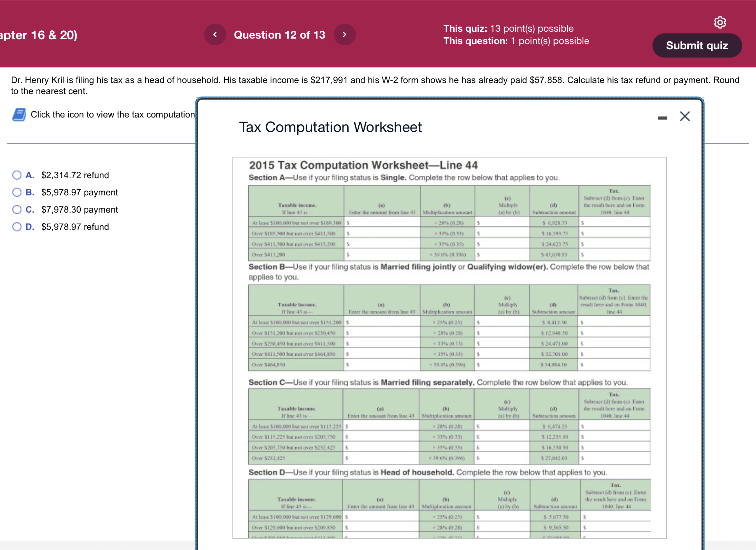Choose answer D $5,978.97 refund
756x550 pixels.
click(x=17, y=227)
